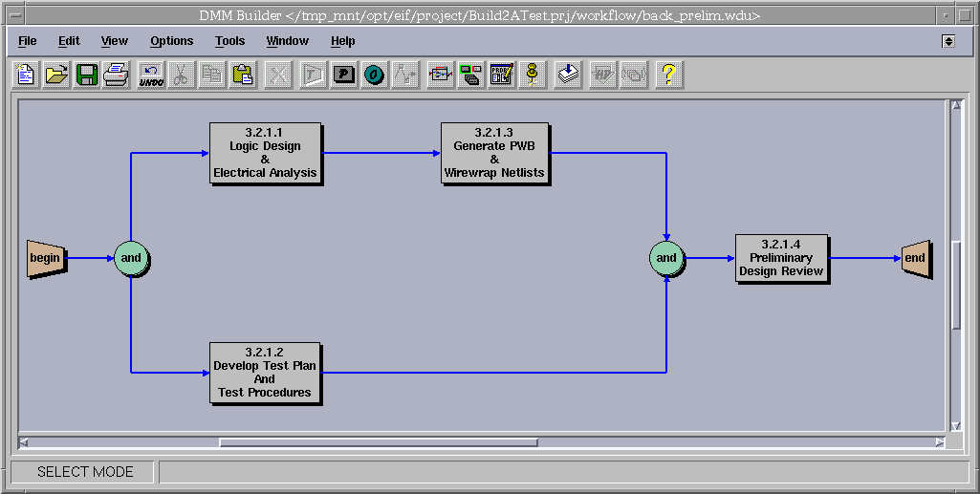
Task: Open a file with the folder icon
Action: click(56, 75)
